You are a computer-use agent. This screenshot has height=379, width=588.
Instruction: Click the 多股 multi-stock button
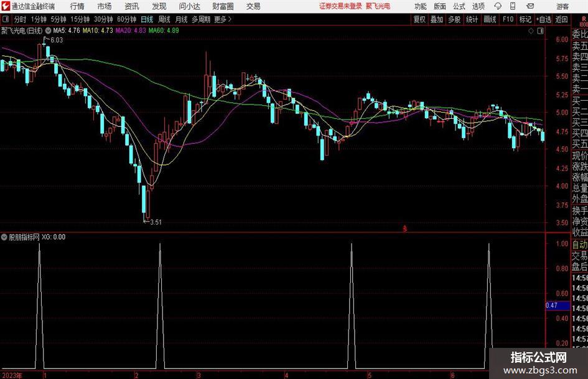[x=454, y=19]
